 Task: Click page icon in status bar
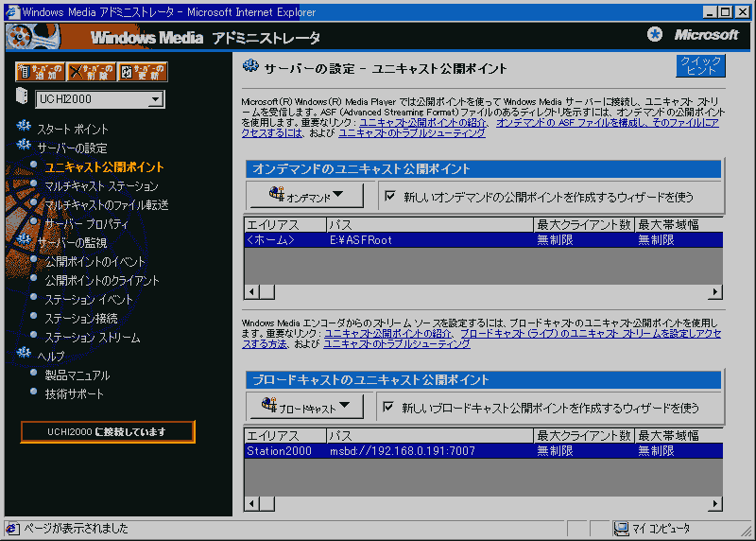[12, 529]
